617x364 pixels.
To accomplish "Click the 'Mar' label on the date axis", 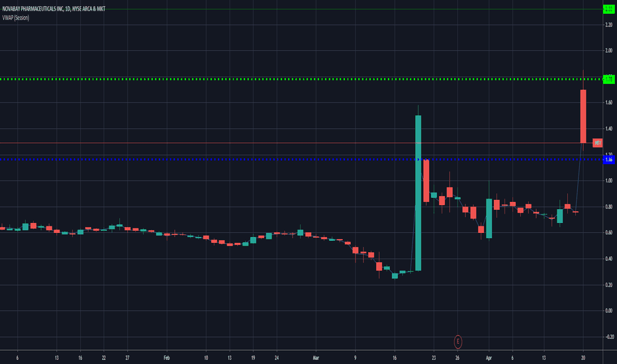I will 316,357.
